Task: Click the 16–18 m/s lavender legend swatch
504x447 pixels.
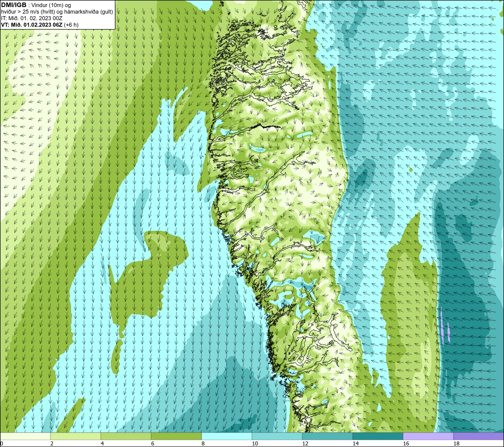Action: pos(428,436)
